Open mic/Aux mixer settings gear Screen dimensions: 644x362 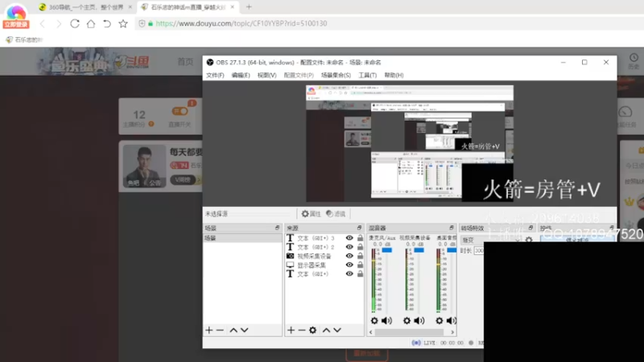click(374, 320)
